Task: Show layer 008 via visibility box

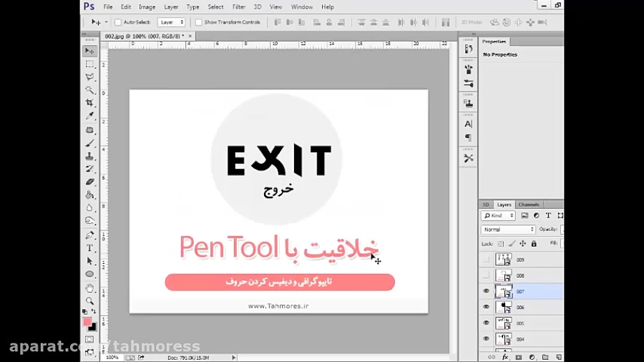Action: point(487,275)
